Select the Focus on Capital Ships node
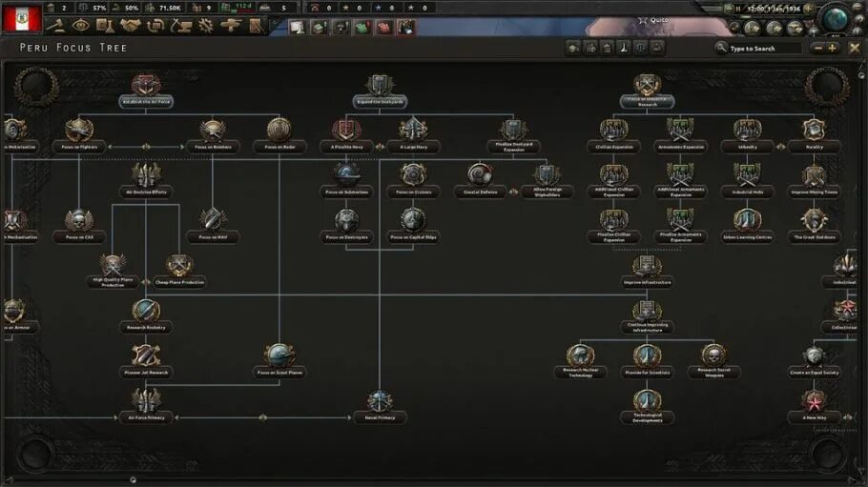This screenshot has width=868, height=487. 413,226
